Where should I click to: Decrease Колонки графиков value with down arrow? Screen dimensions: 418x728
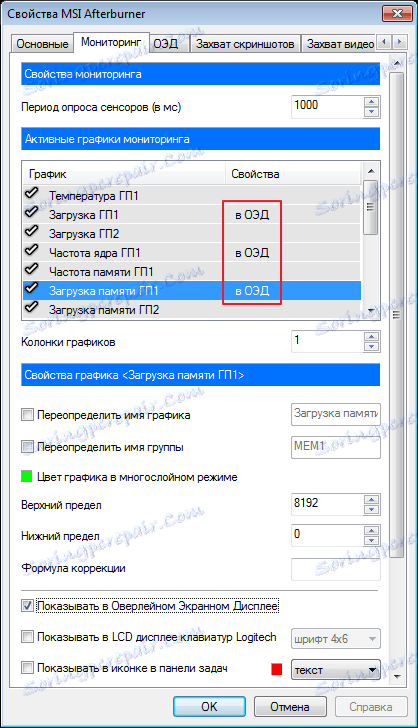371,347
